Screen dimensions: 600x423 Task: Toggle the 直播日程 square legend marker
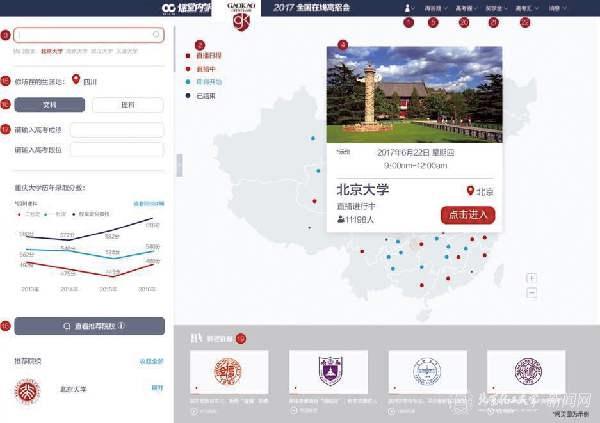pos(188,56)
